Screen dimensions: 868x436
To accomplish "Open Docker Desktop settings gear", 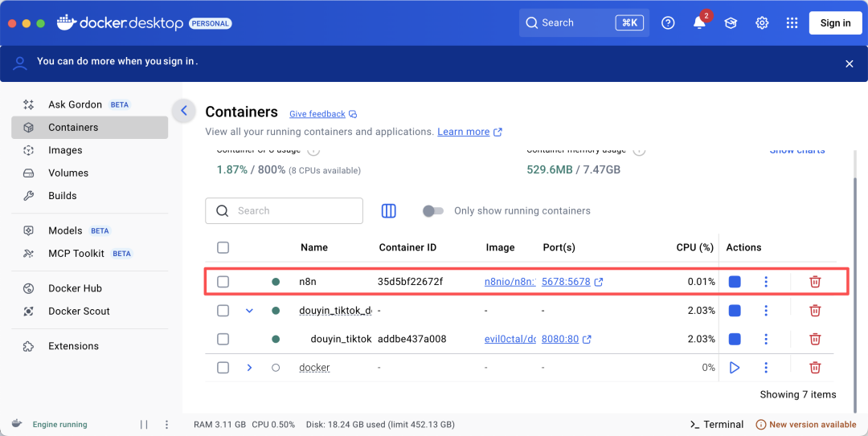I will 762,23.
